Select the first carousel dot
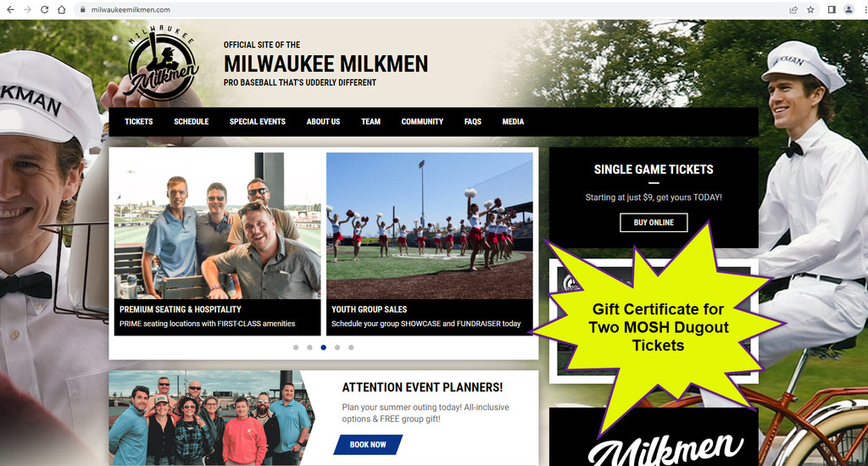Screen dimensions: 868x466 tap(296, 347)
